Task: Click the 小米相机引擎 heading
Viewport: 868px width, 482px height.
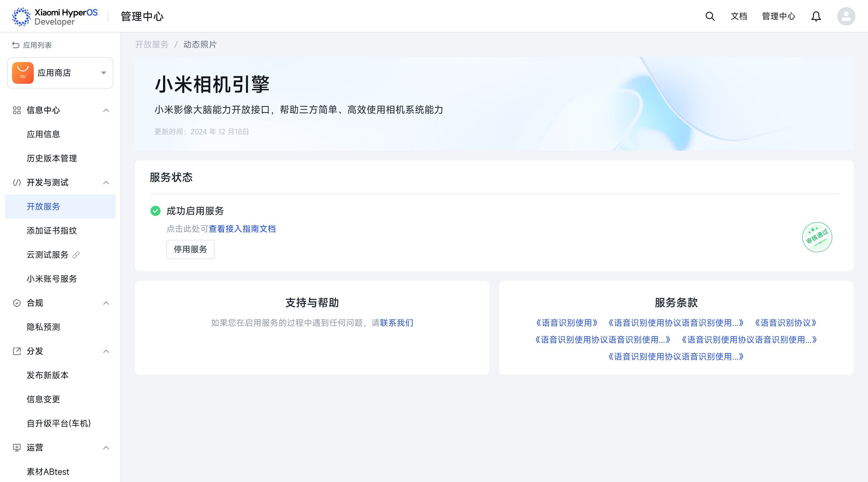Action: pos(212,84)
